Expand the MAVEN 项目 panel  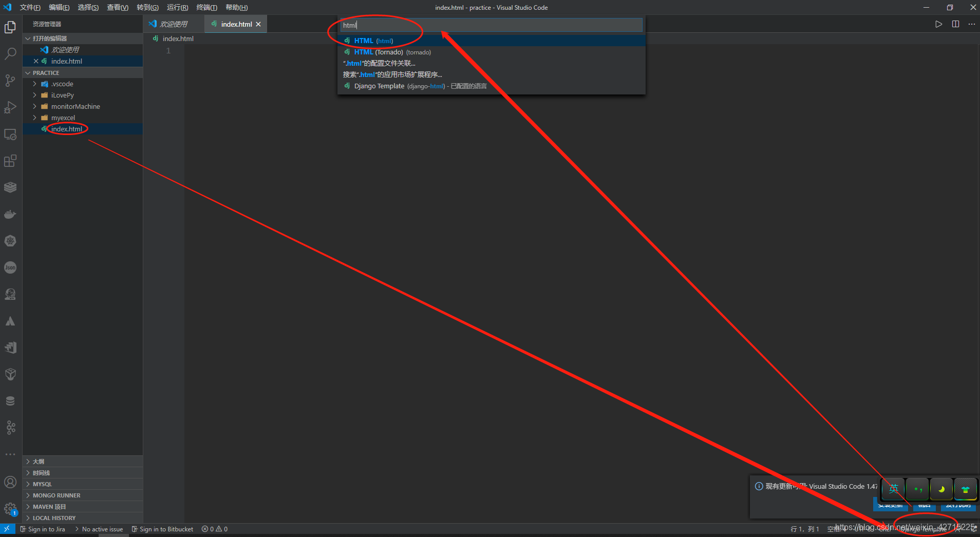[83, 507]
